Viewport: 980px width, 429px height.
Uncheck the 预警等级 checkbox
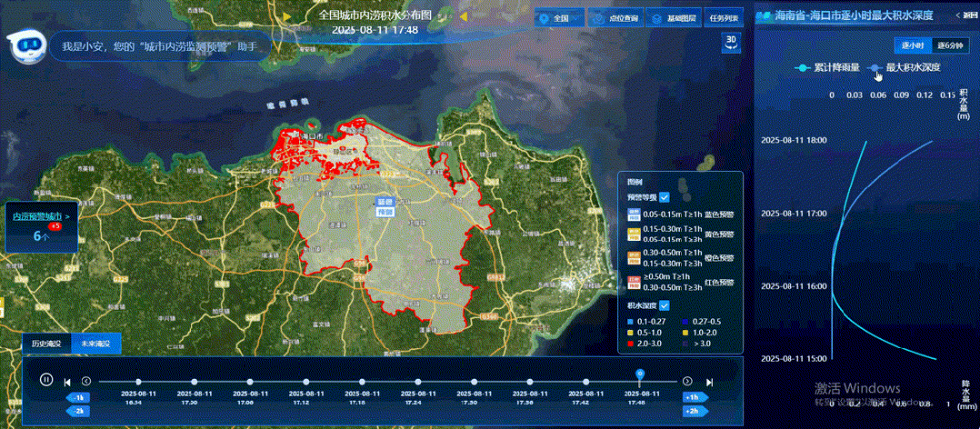click(665, 197)
